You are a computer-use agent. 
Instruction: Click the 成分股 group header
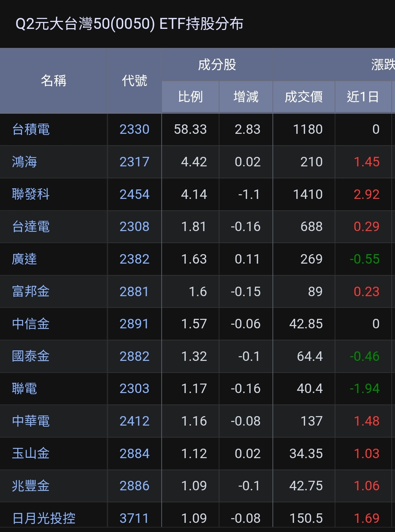pyautogui.click(x=217, y=65)
